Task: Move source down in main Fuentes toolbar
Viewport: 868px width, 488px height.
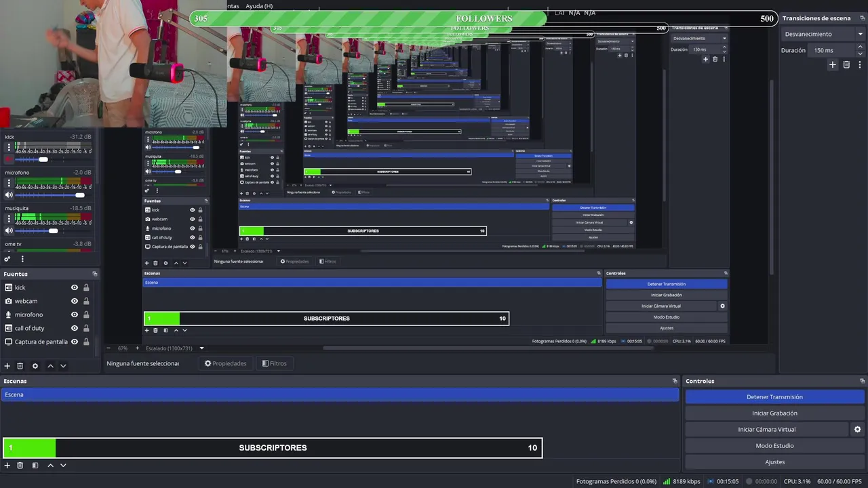Action: pos(63,366)
